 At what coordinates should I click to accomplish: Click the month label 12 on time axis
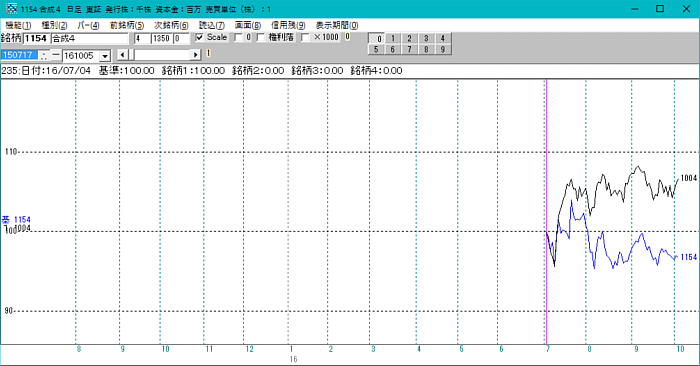pyautogui.click(x=249, y=349)
